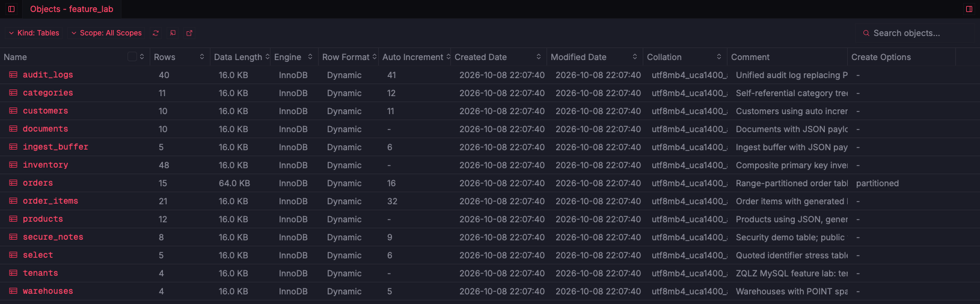Select the categories table name

coord(48,93)
